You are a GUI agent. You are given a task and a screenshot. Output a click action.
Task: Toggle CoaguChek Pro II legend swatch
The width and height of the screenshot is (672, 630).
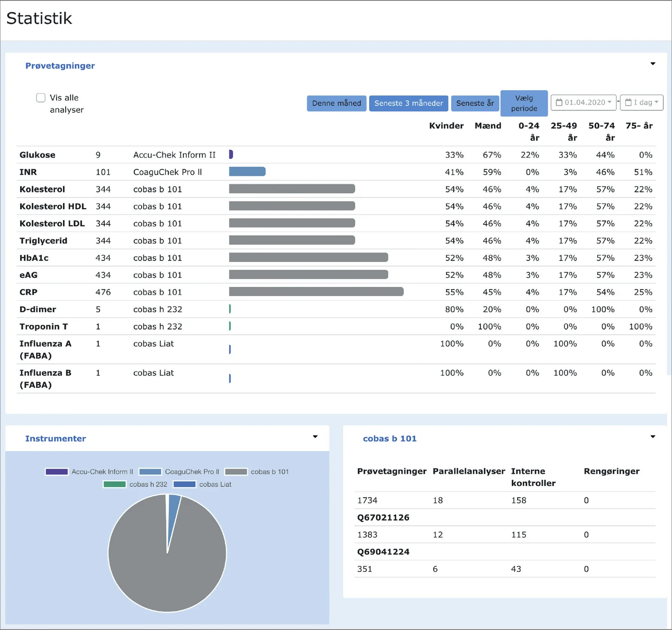pyautogui.click(x=150, y=472)
